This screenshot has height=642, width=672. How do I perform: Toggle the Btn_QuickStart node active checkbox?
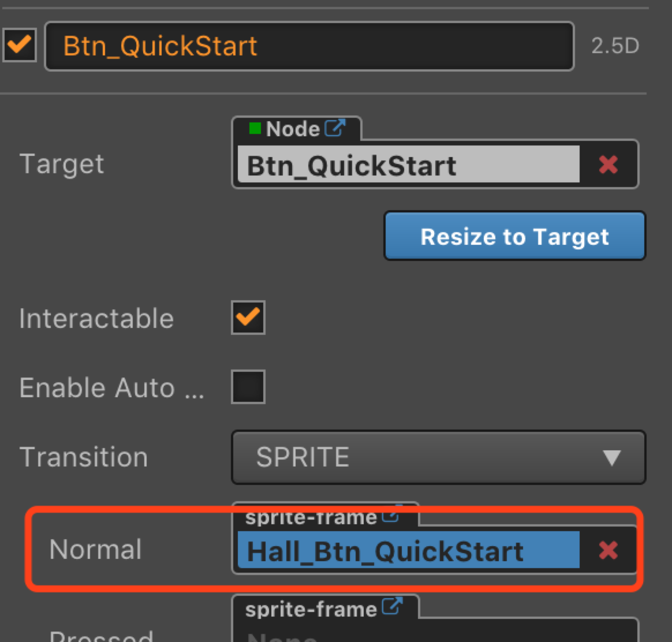[x=20, y=46]
